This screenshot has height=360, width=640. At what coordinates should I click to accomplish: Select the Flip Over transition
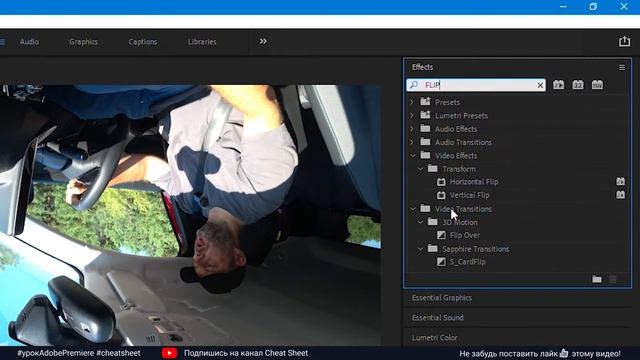click(x=465, y=235)
